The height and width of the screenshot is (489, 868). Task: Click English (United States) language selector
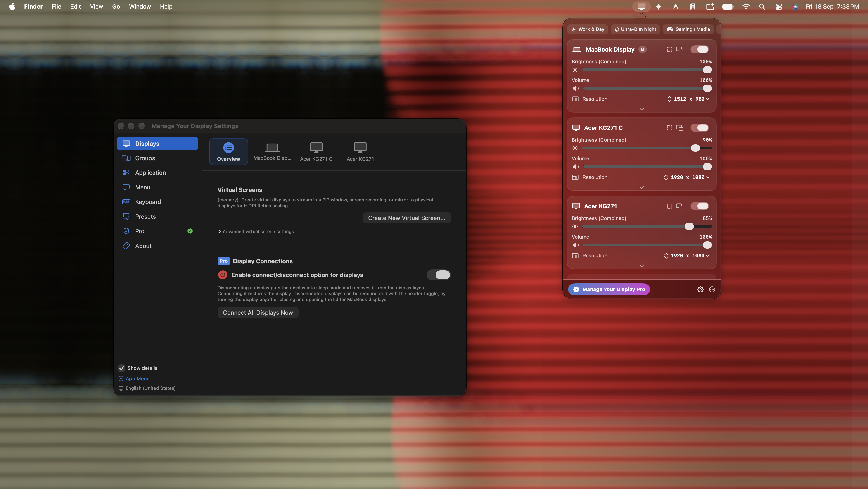[147, 388]
